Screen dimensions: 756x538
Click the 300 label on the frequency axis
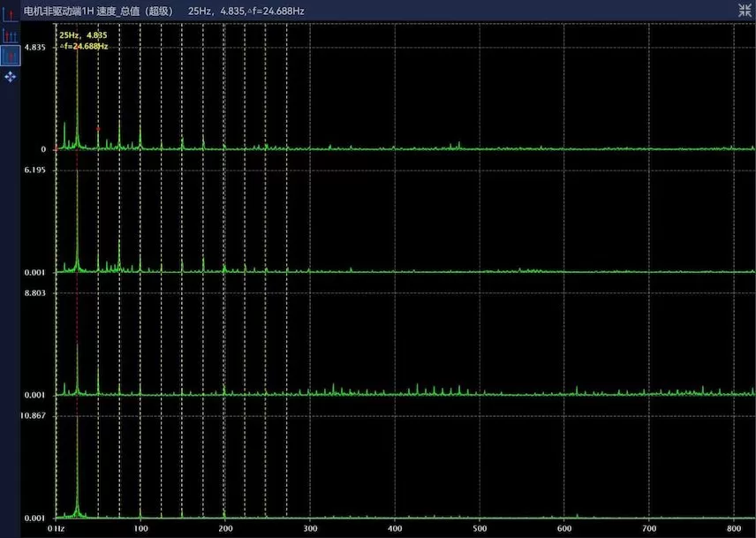(x=310, y=528)
